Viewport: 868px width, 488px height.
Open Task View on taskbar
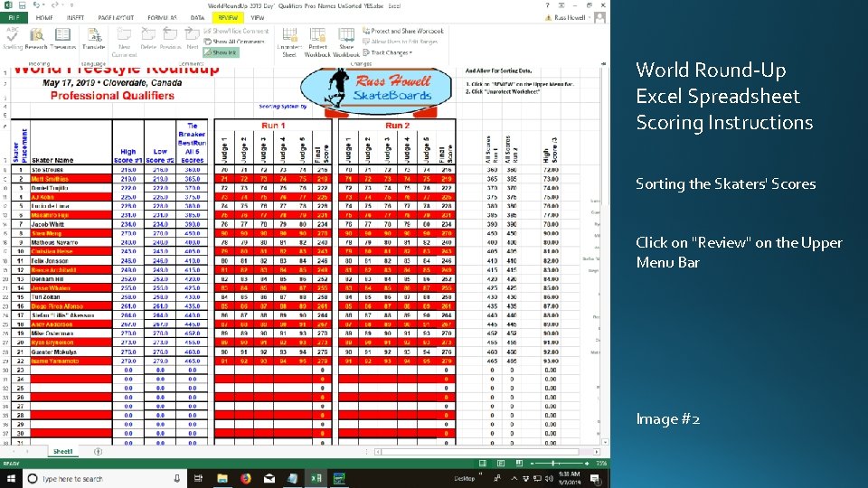click(198, 479)
